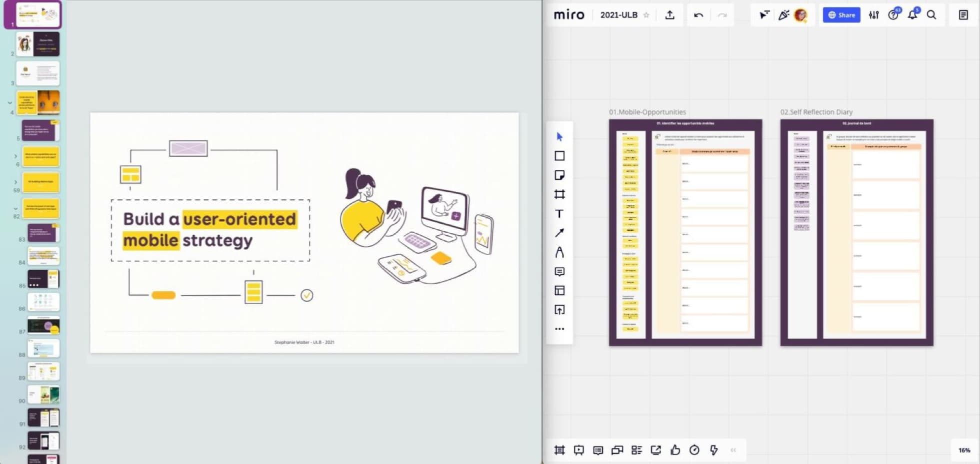Open more tools ellipsis in toolbar
This screenshot has width=980, height=464.
559,329
